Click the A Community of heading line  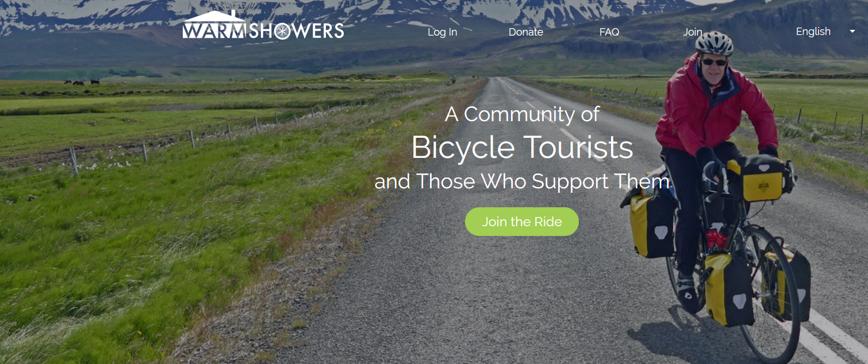(522, 114)
